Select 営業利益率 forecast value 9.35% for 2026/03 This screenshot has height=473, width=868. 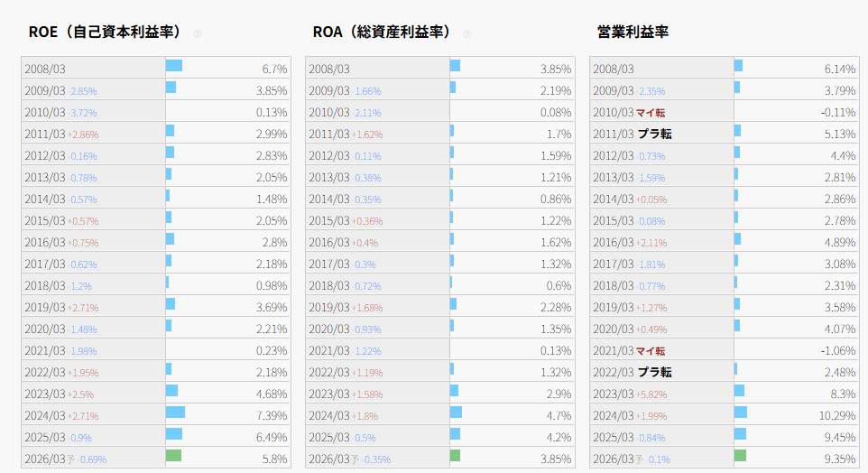click(840, 459)
